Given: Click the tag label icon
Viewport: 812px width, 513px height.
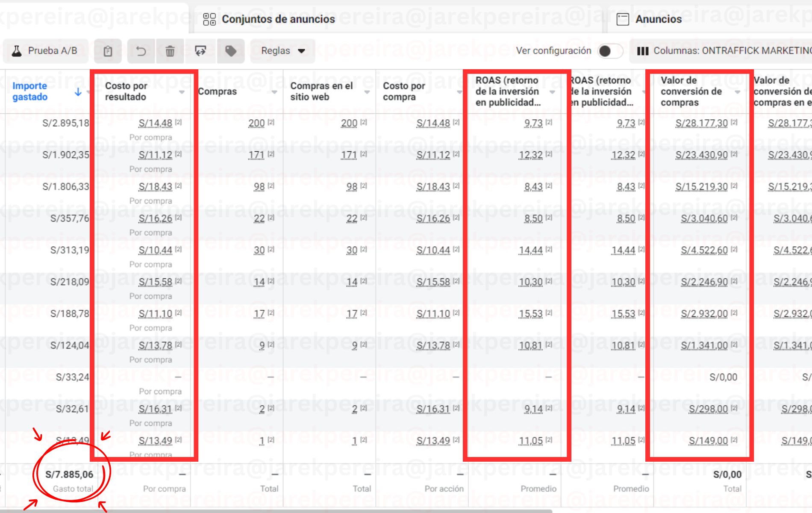Looking at the screenshot, I should (231, 51).
